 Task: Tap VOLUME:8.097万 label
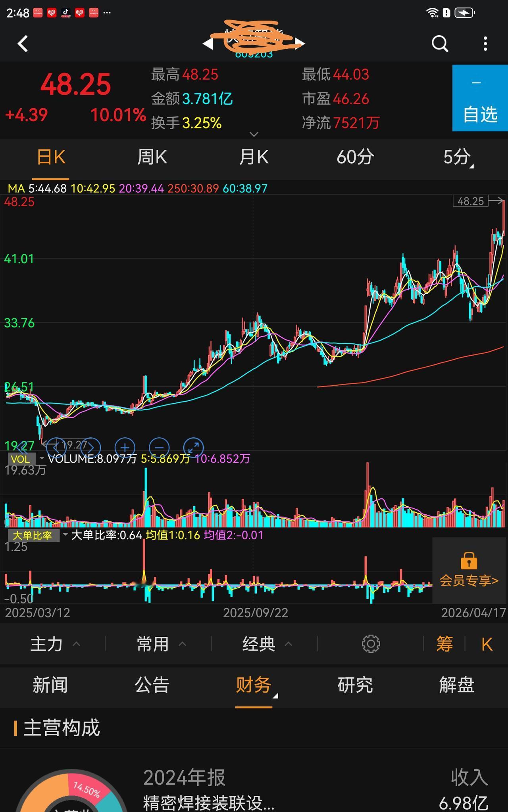pos(92,459)
